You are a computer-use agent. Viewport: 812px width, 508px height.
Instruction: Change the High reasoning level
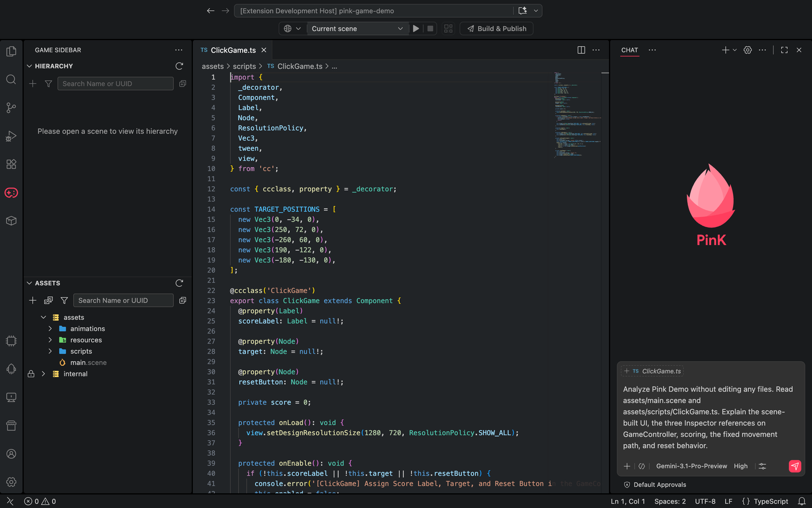point(741,466)
